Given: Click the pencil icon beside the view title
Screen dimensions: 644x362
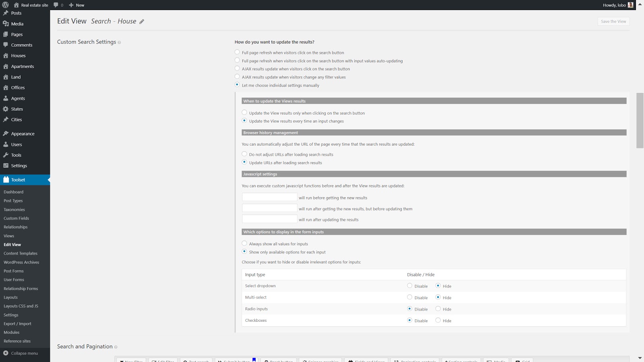Looking at the screenshot, I should [142, 22].
